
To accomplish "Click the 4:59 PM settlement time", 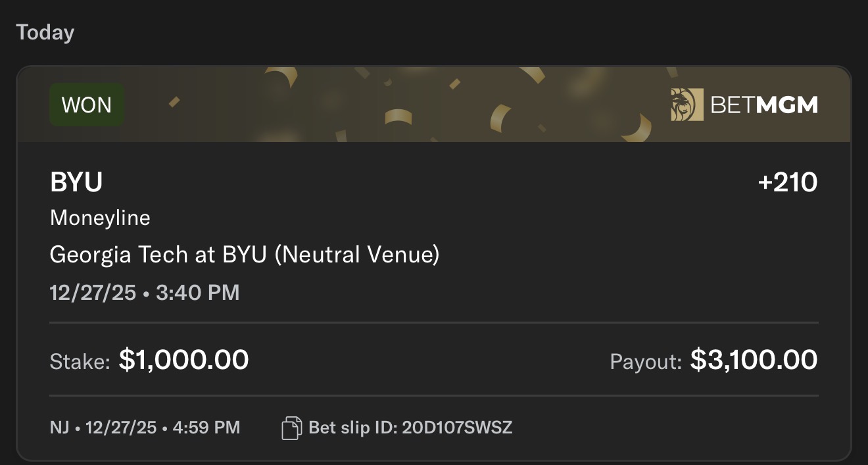I will [x=206, y=428].
